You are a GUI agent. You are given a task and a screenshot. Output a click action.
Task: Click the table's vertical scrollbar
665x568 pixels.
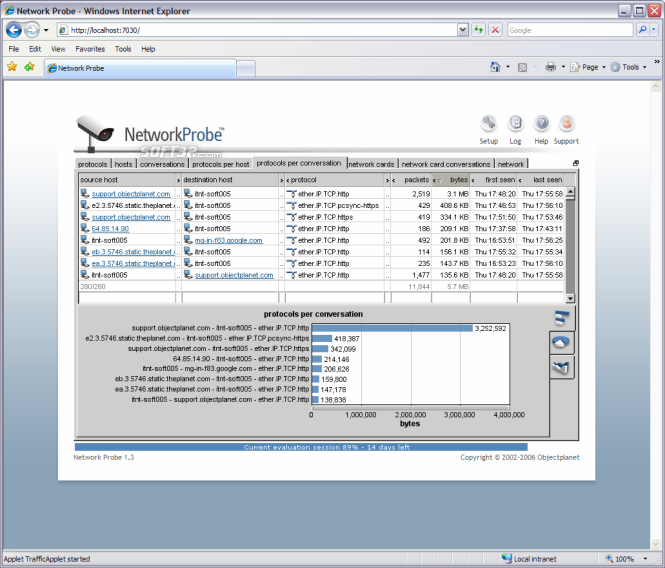(x=570, y=240)
